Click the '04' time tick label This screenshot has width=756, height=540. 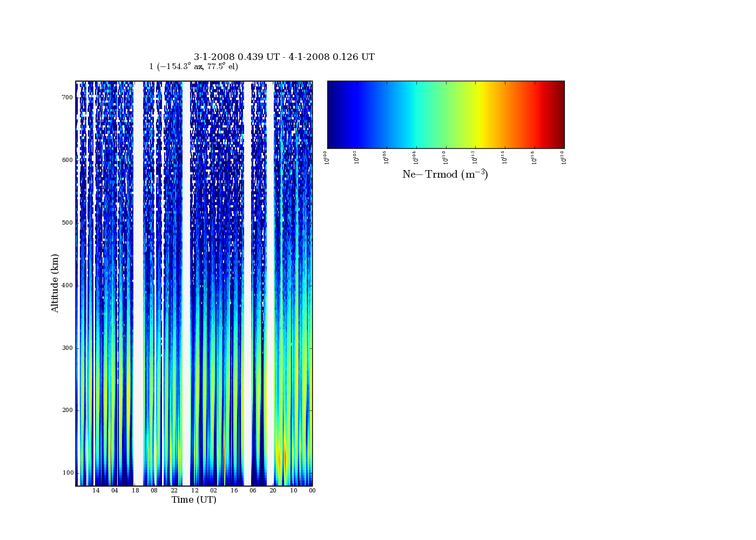[114, 490]
